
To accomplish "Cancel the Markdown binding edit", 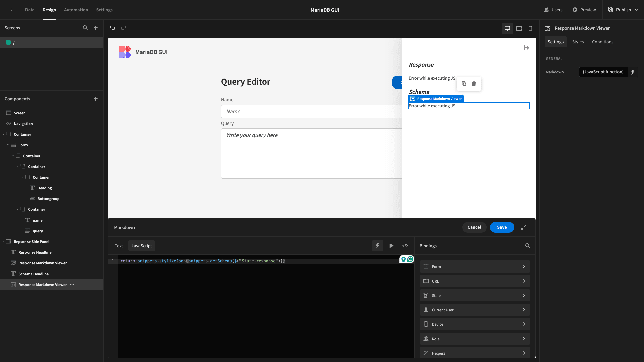I will point(474,227).
